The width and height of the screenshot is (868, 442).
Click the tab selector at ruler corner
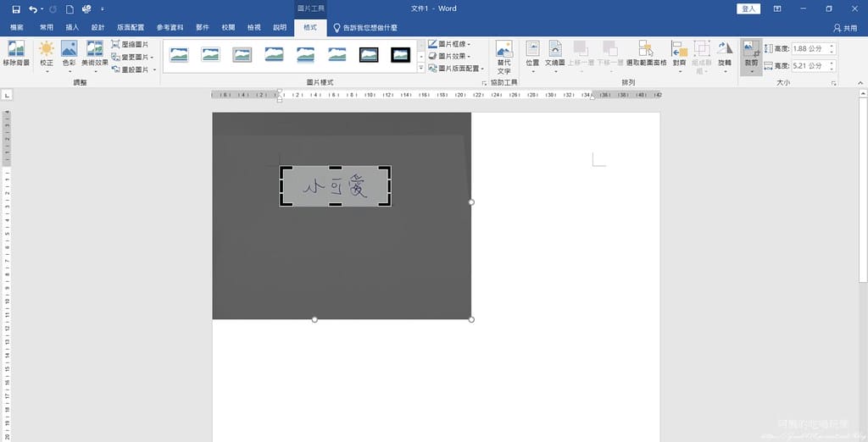pyautogui.click(x=7, y=96)
